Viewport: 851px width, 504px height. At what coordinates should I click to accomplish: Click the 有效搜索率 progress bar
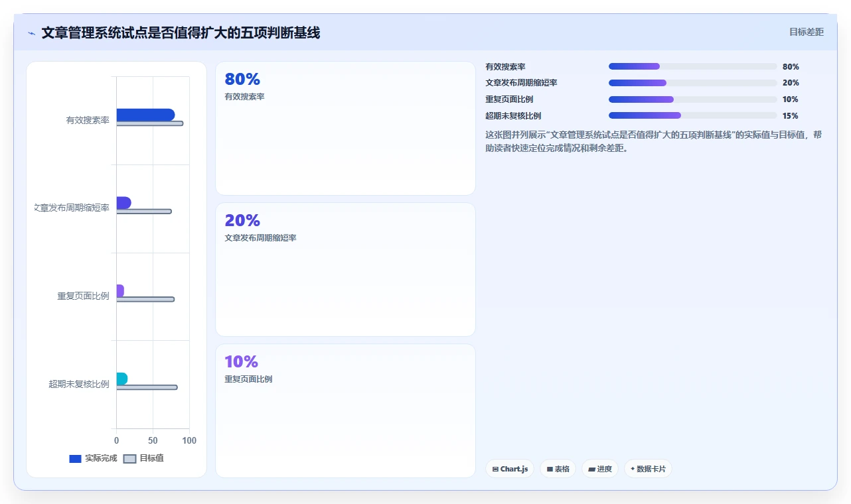pos(692,66)
